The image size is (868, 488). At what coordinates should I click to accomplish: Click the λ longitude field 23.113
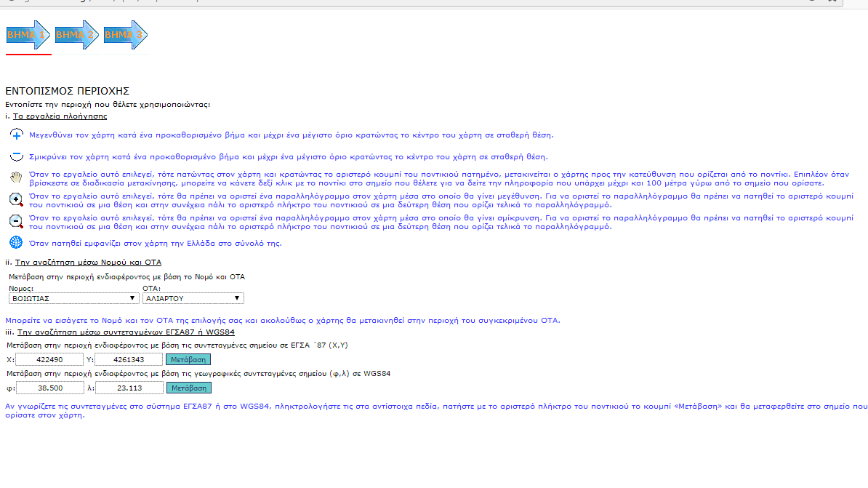click(129, 388)
